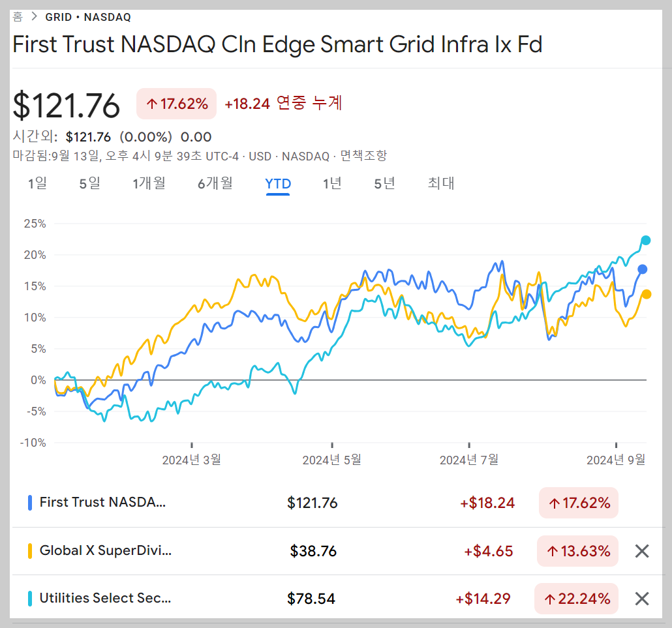672x628 pixels.
Task: Select the 최대 range tab
Action: pyautogui.click(x=441, y=183)
